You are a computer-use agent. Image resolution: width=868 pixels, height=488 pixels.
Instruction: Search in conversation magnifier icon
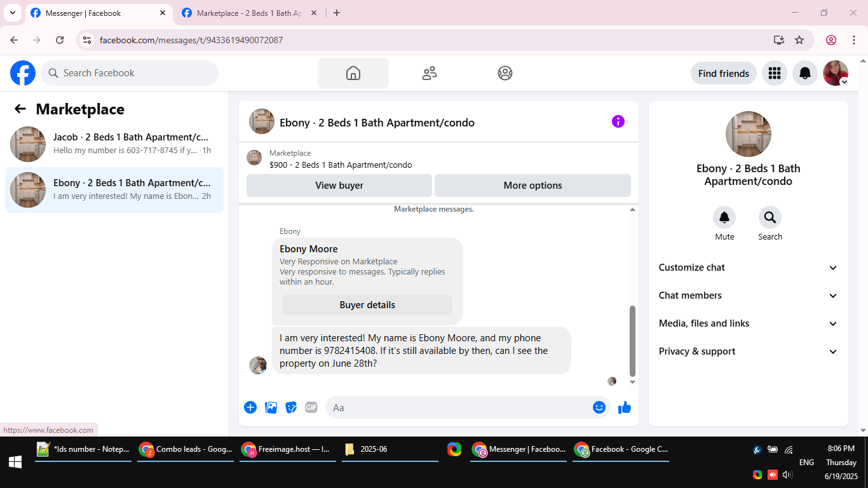(x=770, y=218)
